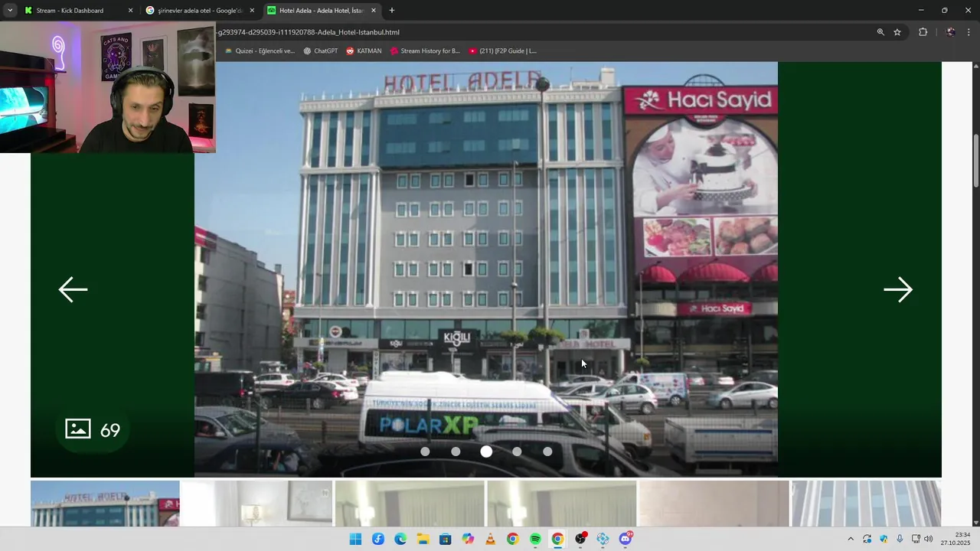Select the fifth carousel dot
Image resolution: width=980 pixels, height=551 pixels.
547,452
